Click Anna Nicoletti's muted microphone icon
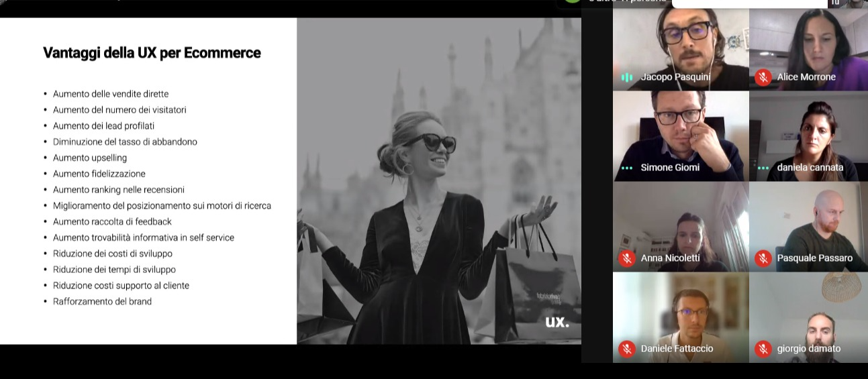The image size is (868, 379). point(626,258)
